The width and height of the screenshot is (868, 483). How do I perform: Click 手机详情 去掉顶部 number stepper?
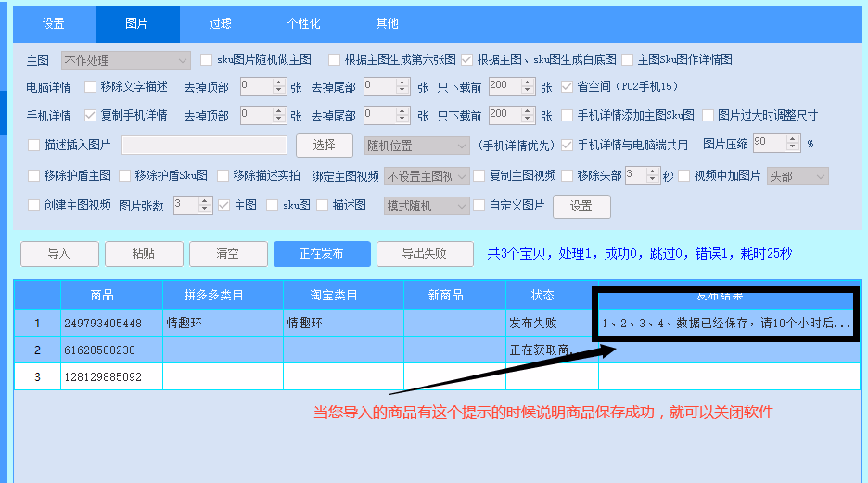[263, 115]
